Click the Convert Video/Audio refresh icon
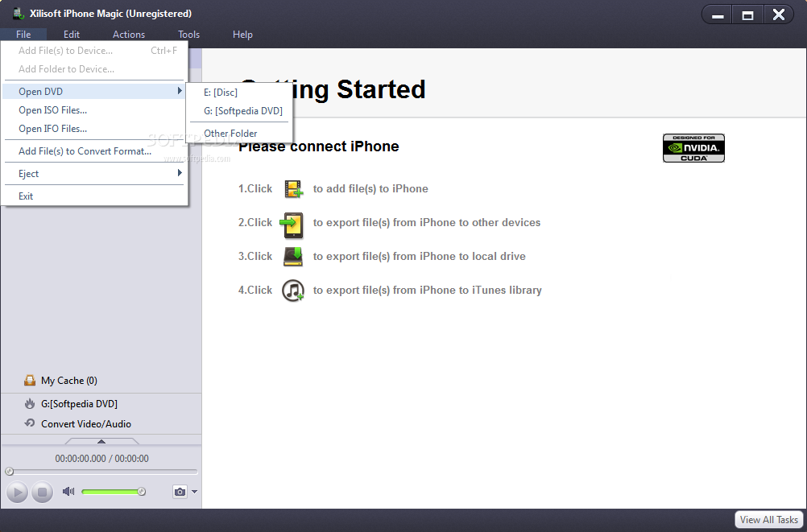The image size is (807, 532). [x=30, y=423]
